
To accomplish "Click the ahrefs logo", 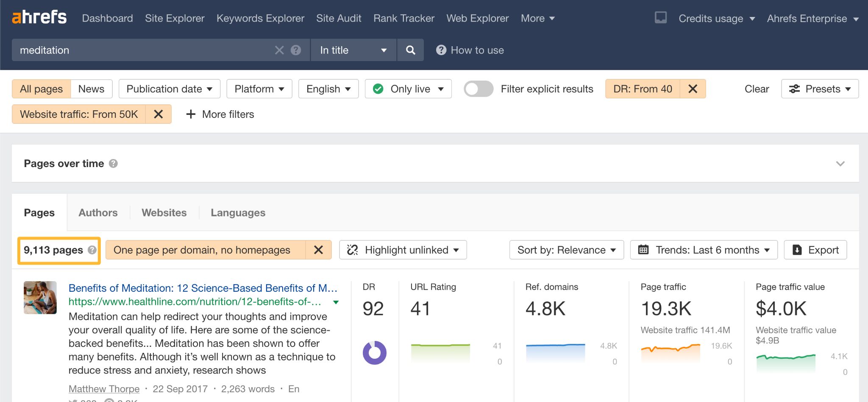I will (39, 17).
